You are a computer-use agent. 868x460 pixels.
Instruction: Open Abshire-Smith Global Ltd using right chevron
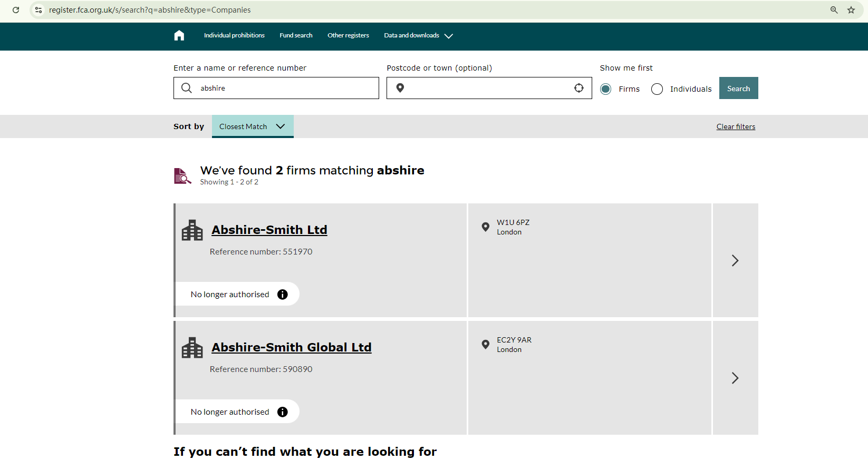click(735, 378)
